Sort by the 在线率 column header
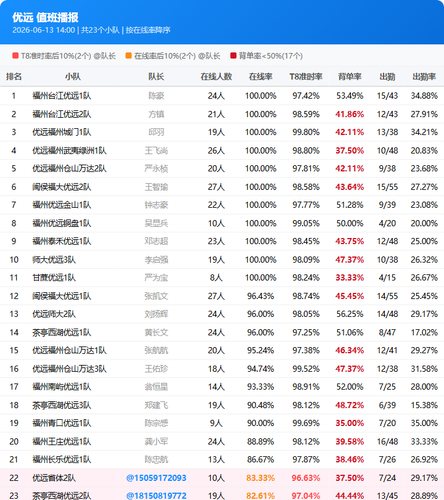The width and height of the screenshot is (444, 500). [x=261, y=77]
